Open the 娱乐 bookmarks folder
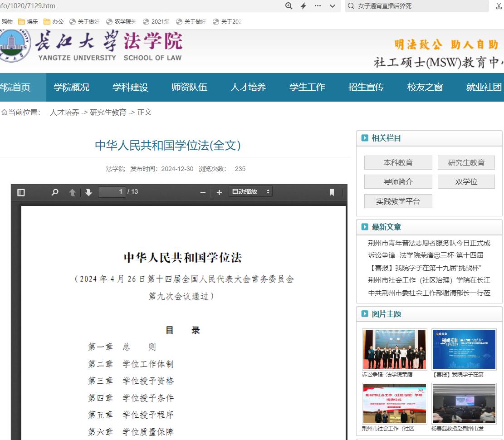Image resolution: width=504 pixels, height=440 pixels. (x=28, y=22)
